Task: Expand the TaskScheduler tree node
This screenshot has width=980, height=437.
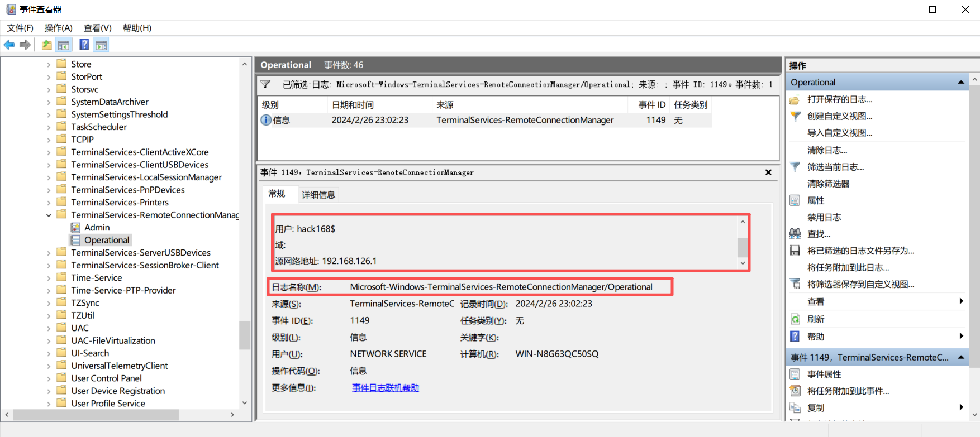Action: [49, 127]
